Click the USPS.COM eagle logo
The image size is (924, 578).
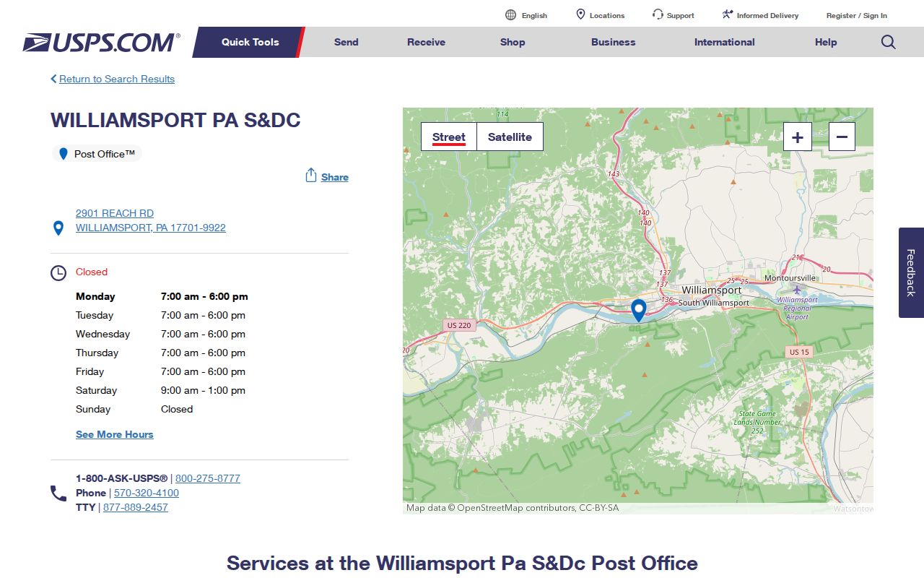click(x=101, y=43)
